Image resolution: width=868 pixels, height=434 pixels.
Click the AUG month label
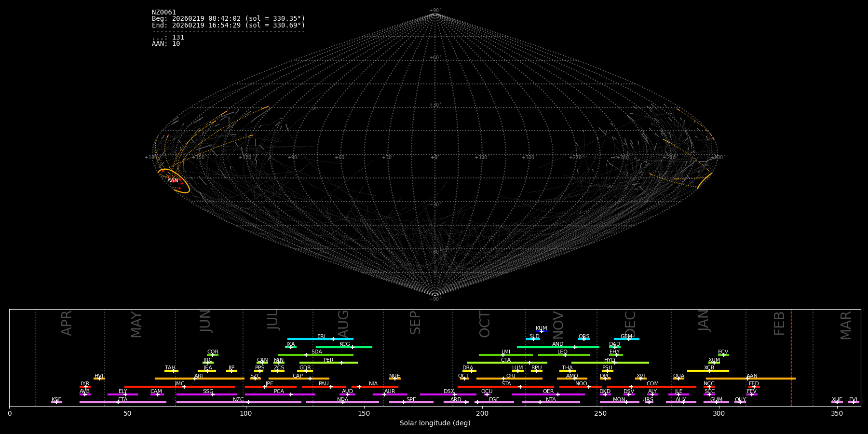(x=343, y=324)
